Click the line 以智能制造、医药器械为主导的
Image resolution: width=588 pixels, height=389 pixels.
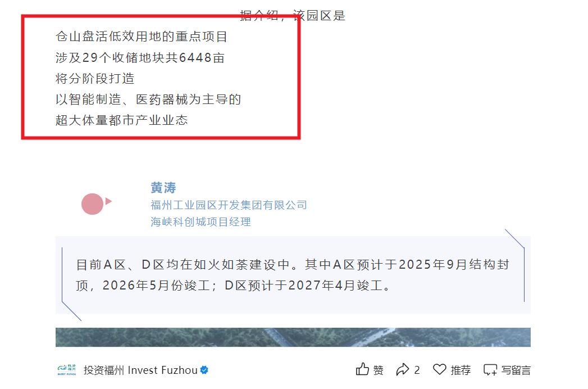pos(148,99)
